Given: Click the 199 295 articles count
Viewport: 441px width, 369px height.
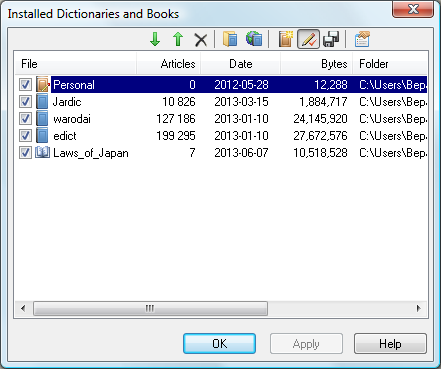Looking at the screenshot, I should (176, 136).
